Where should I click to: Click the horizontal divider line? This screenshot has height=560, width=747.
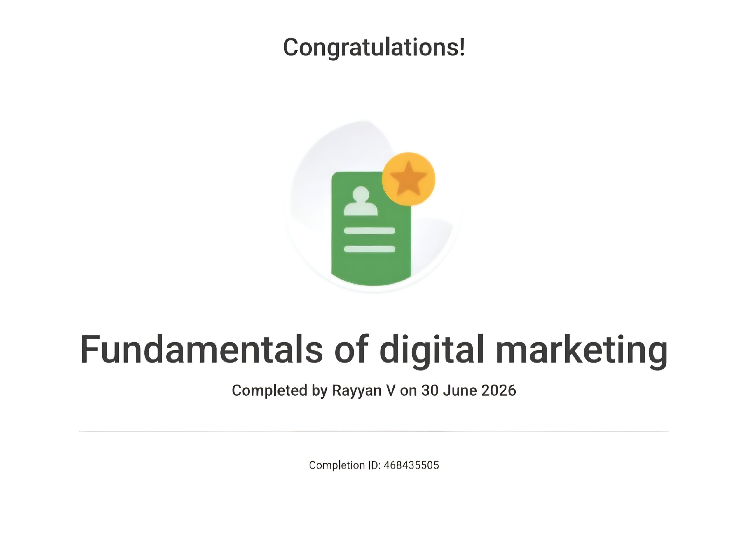point(374,431)
